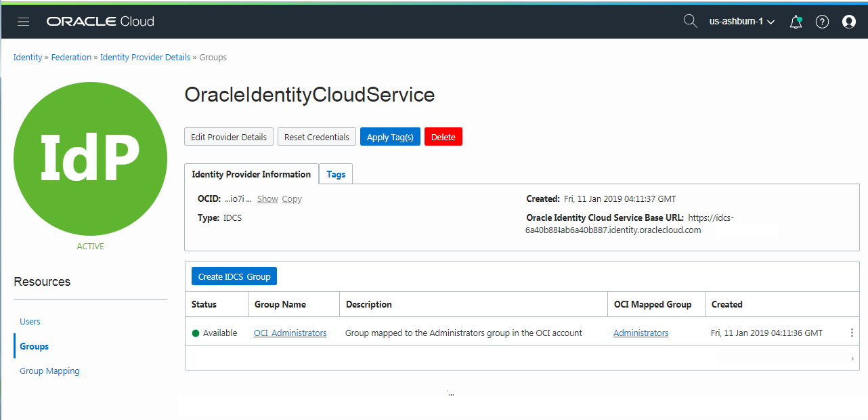Switch to the Tags tab

[335, 174]
